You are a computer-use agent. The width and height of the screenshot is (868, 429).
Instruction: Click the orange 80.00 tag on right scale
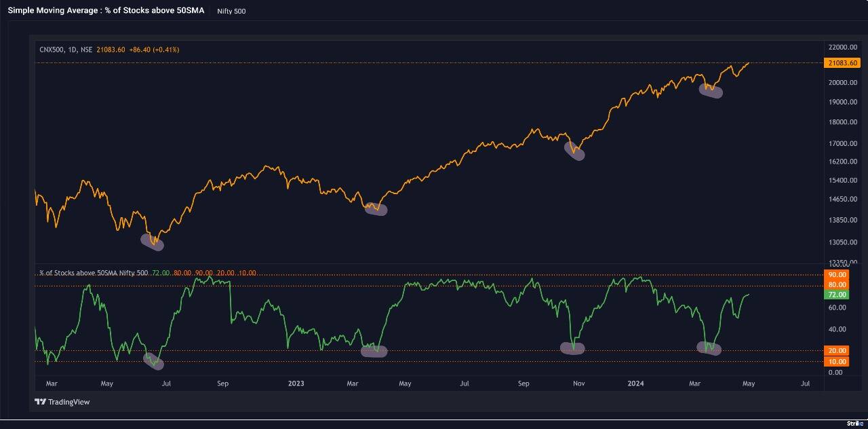click(x=836, y=284)
